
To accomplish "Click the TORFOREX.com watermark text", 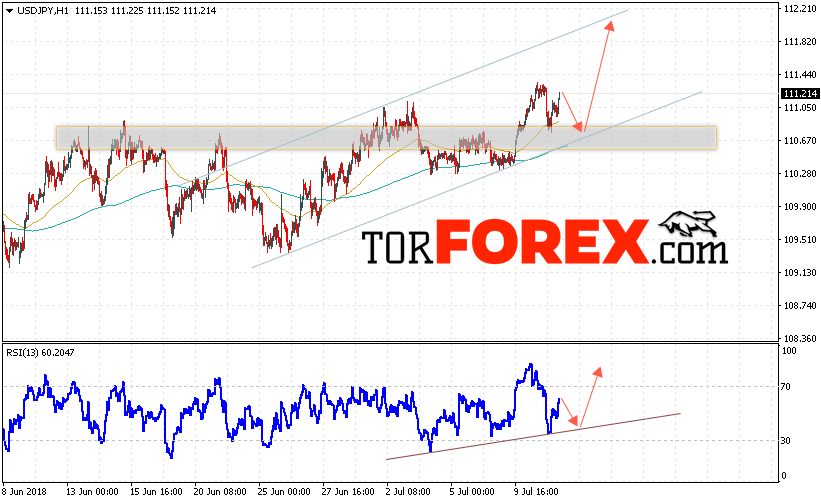I will [x=545, y=242].
